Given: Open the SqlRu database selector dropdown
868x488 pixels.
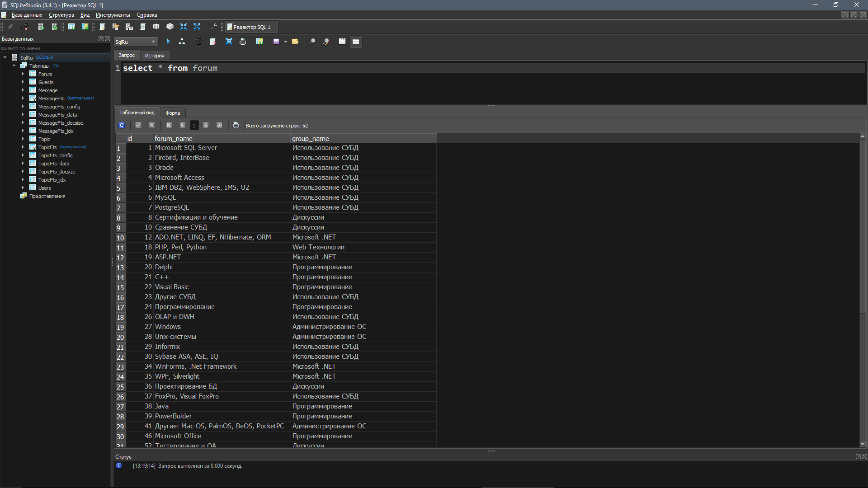Looking at the screenshot, I should pos(136,42).
